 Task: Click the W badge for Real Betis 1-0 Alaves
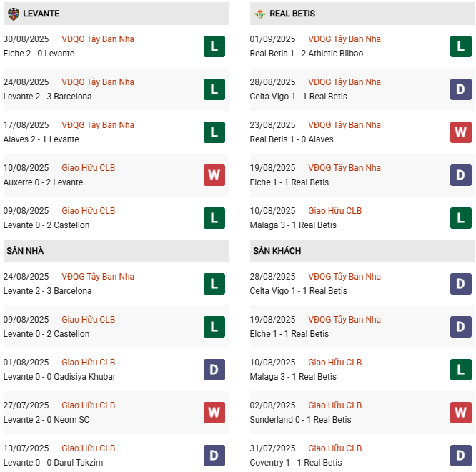coord(461,132)
